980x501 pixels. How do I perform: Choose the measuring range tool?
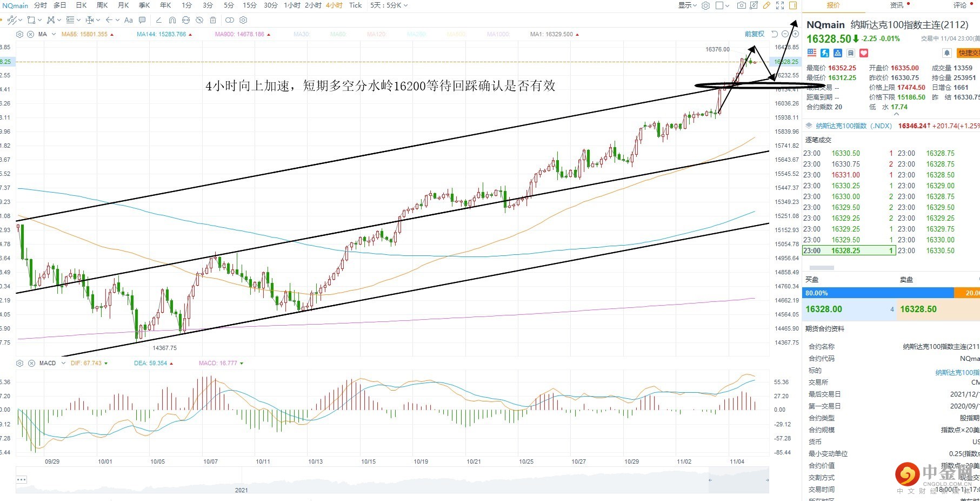point(90,20)
